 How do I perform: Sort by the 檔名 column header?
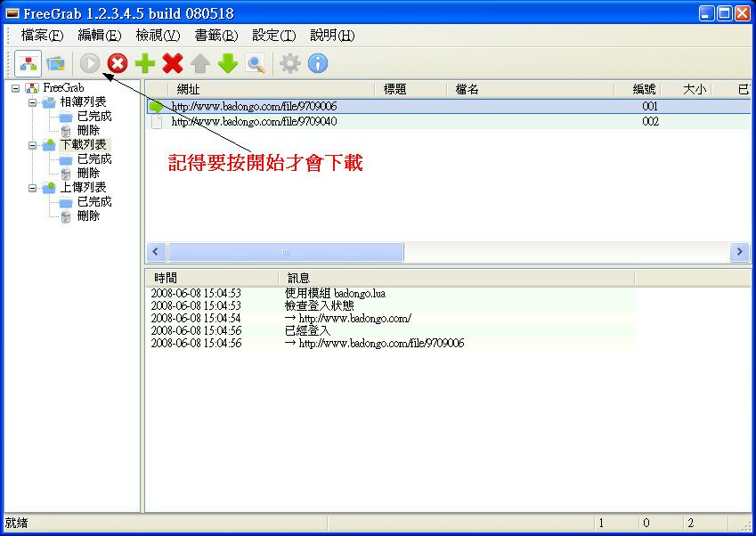coord(531,89)
